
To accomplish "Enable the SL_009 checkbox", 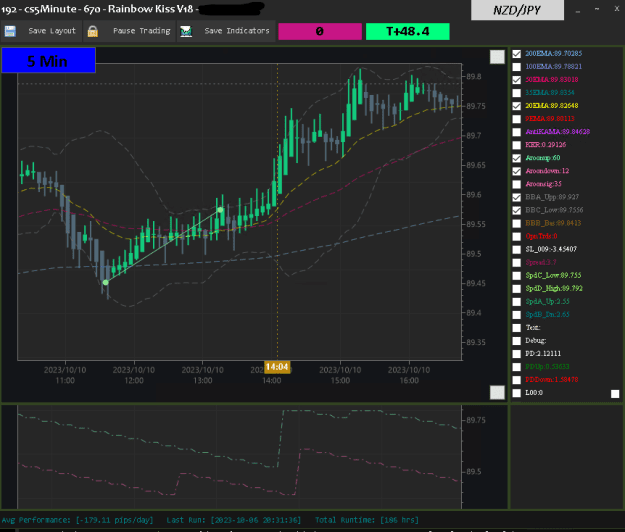I will 517,249.
